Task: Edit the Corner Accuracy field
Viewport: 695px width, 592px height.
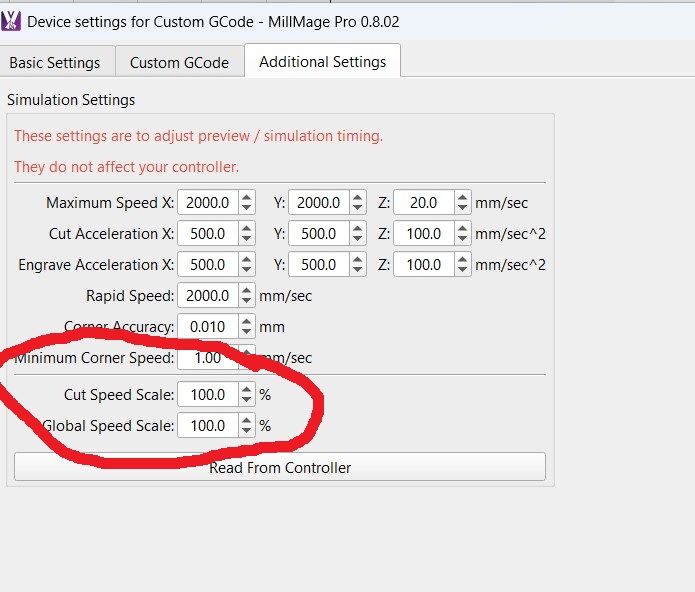Action: 208,327
